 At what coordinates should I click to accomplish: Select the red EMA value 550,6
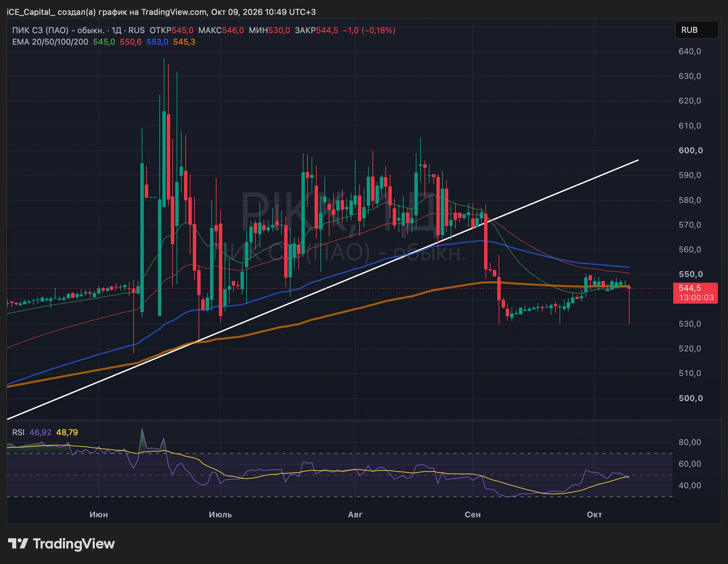[131, 42]
